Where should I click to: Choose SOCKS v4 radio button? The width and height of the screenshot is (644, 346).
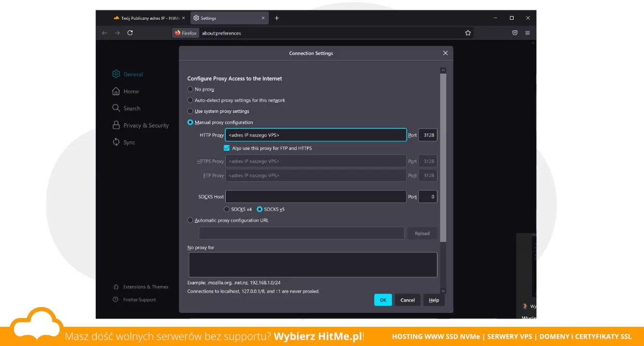coord(226,209)
